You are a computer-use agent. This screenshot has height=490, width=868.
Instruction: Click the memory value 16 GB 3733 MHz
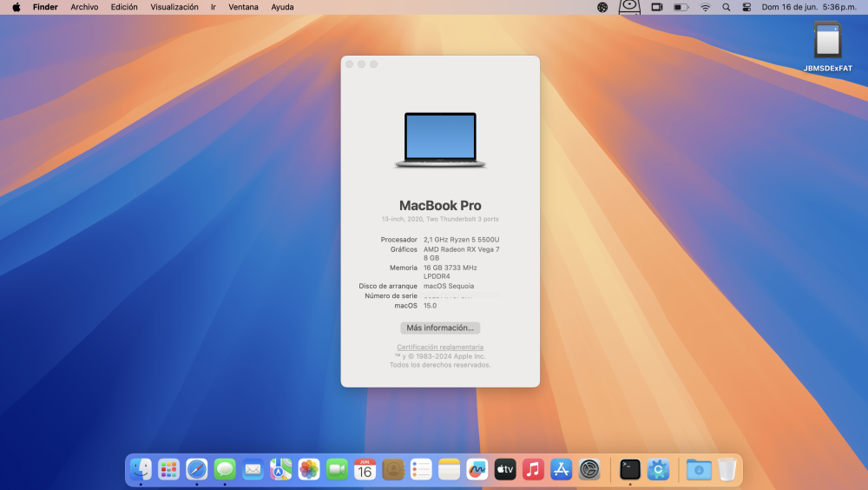coord(450,268)
